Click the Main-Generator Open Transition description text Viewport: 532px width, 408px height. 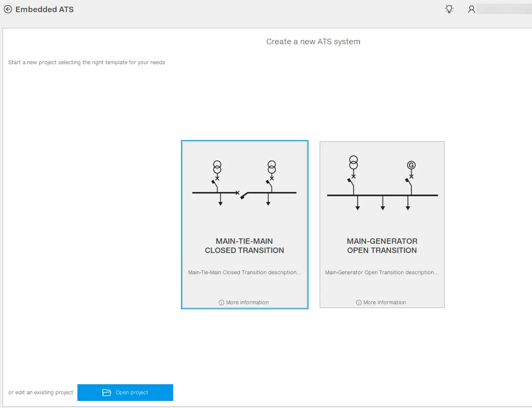pyautogui.click(x=382, y=273)
